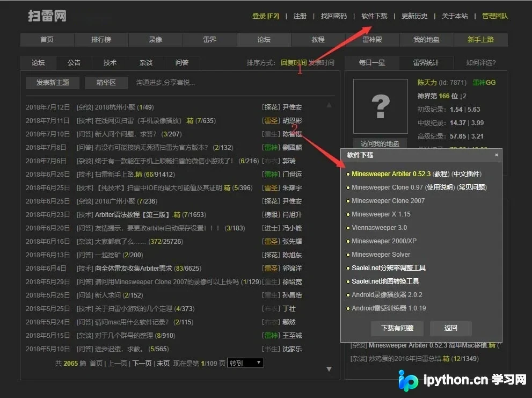Download Android录像播放器 2.0.2

pyautogui.click(x=387, y=295)
